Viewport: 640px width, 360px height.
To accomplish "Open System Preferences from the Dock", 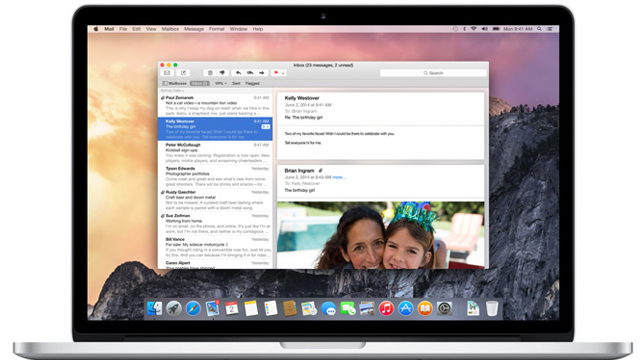I will coord(444,309).
